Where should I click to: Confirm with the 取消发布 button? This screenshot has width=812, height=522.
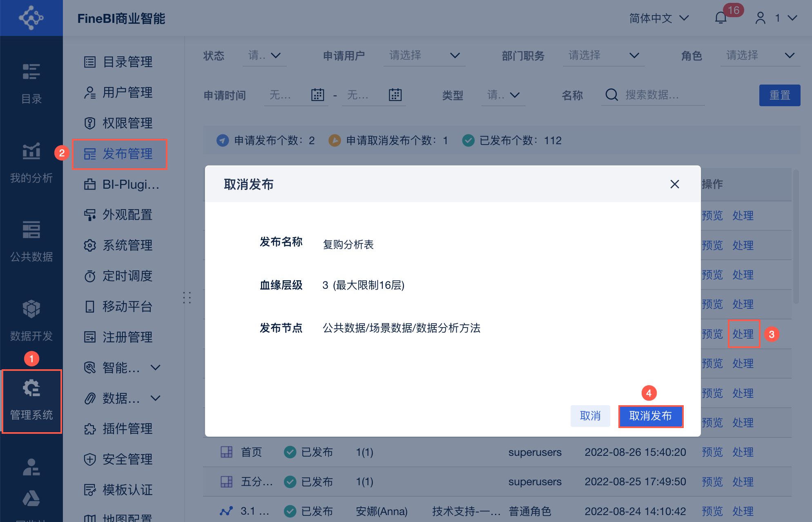tap(650, 416)
